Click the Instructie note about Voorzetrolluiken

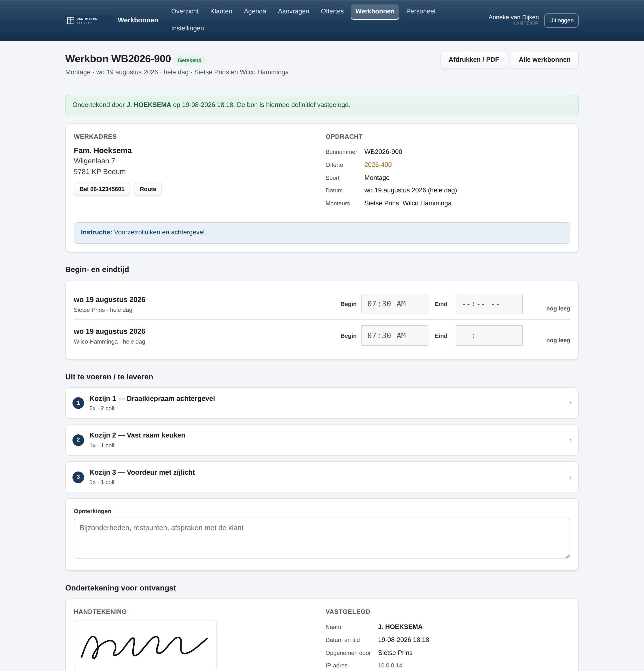322,233
